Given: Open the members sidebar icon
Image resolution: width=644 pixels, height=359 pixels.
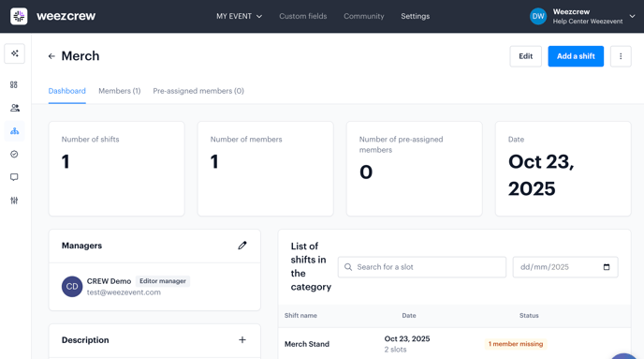Looking at the screenshot, I should [x=15, y=108].
